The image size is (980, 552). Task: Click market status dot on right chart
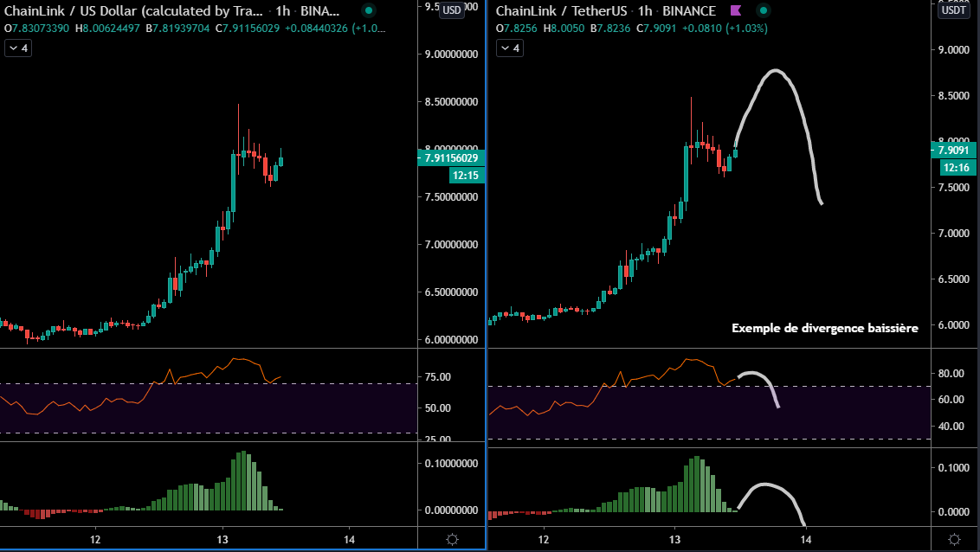(x=763, y=11)
